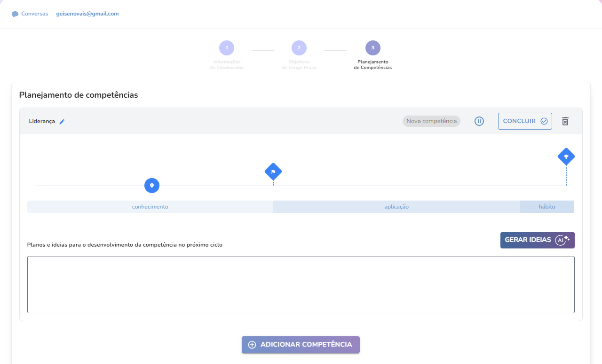Select step 3 circle in stepper

click(372, 48)
